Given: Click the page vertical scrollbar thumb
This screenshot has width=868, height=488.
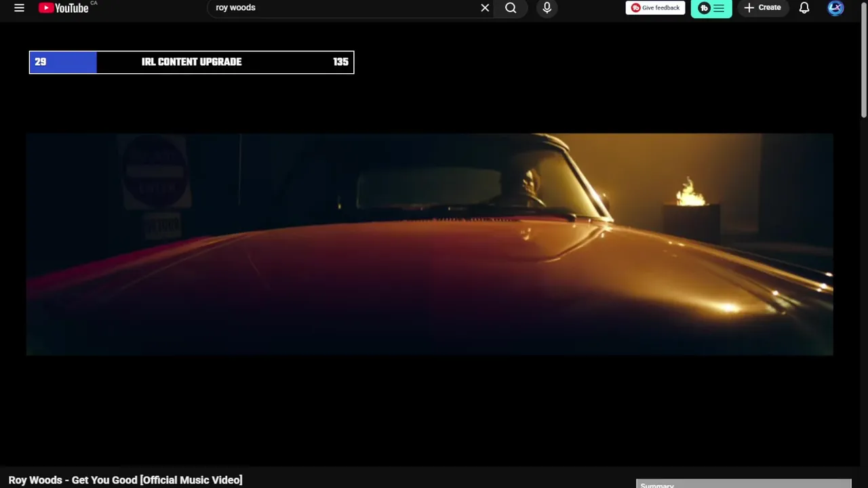Looking at the screenshot, I should click(863, 60).
